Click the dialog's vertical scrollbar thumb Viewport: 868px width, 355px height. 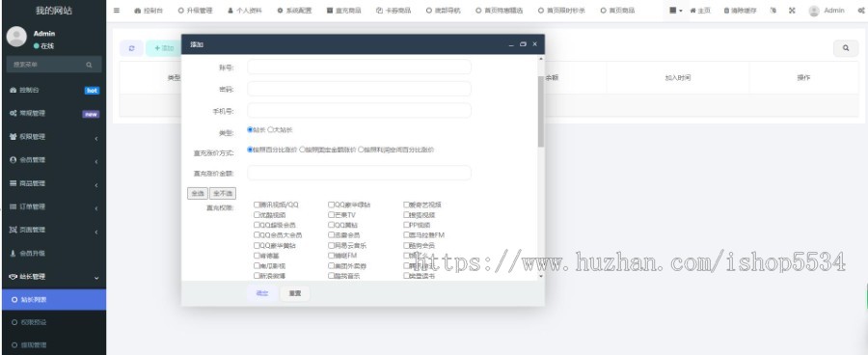(x=541, y=111)
